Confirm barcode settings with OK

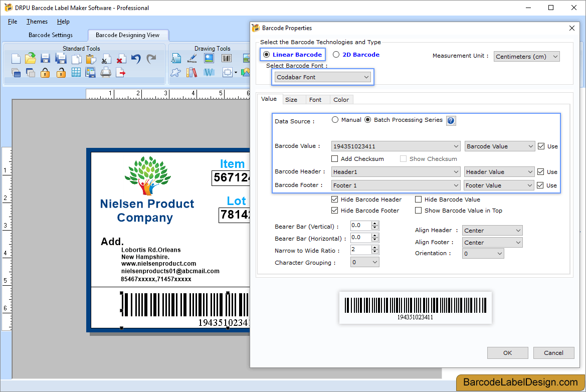[x=507, y=352]
